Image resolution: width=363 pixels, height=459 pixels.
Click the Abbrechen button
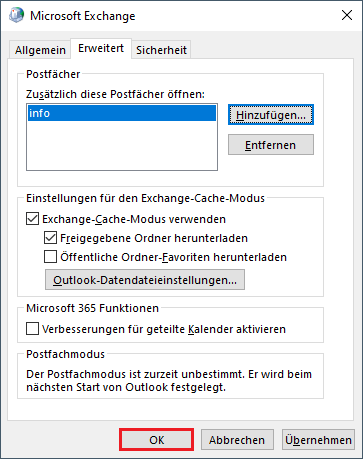pos(237,440)
